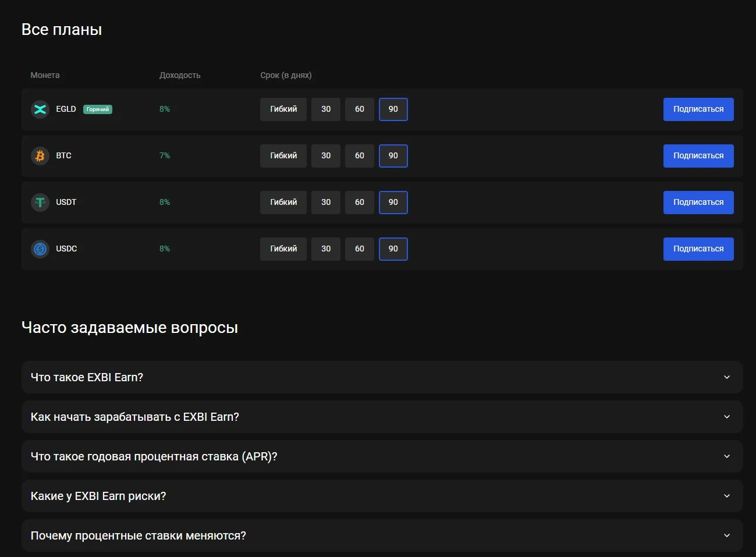Select 30-day term for USDC

(x=326, y=249)
